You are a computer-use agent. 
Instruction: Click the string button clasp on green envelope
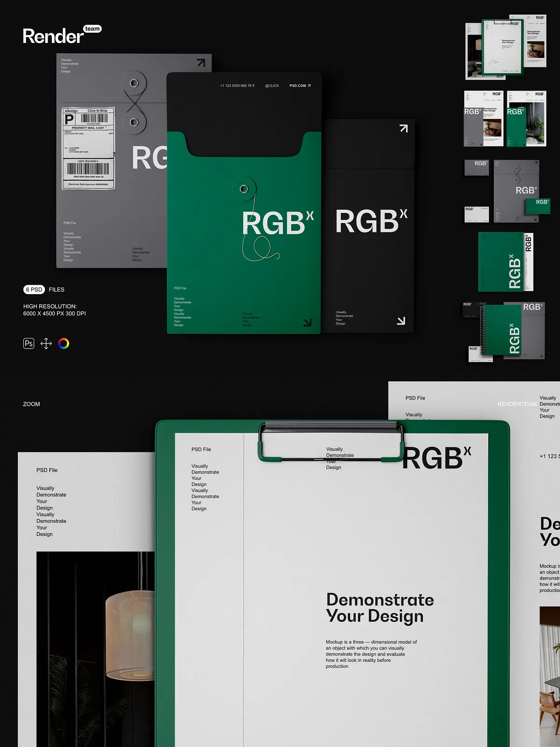[x=244, y=189]
